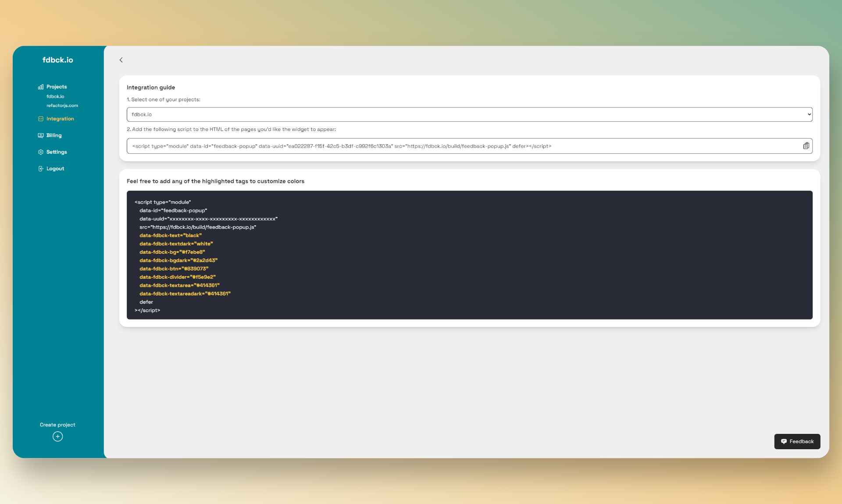842x504 pixels.
Task: Copy the script with the clipboard icon
Action: 806,146
